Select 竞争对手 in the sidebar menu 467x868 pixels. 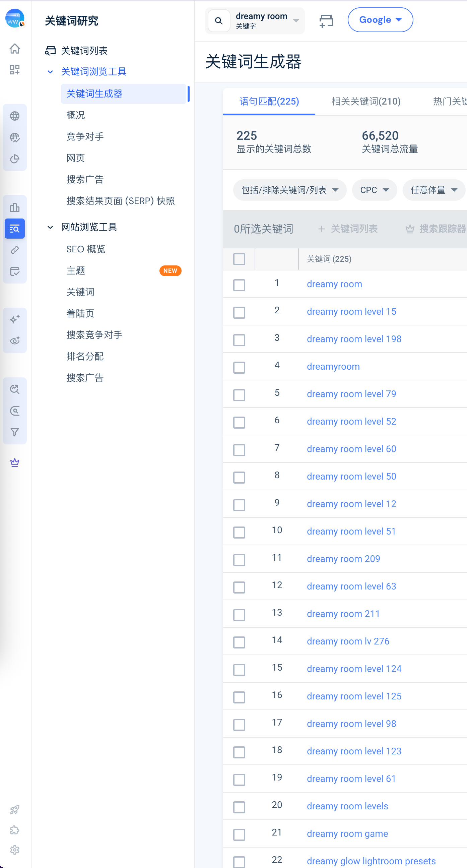(x=85, y=136)
